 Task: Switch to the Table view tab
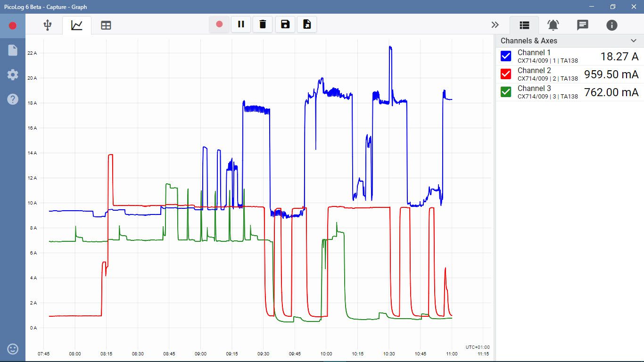(x=106, y=25)
